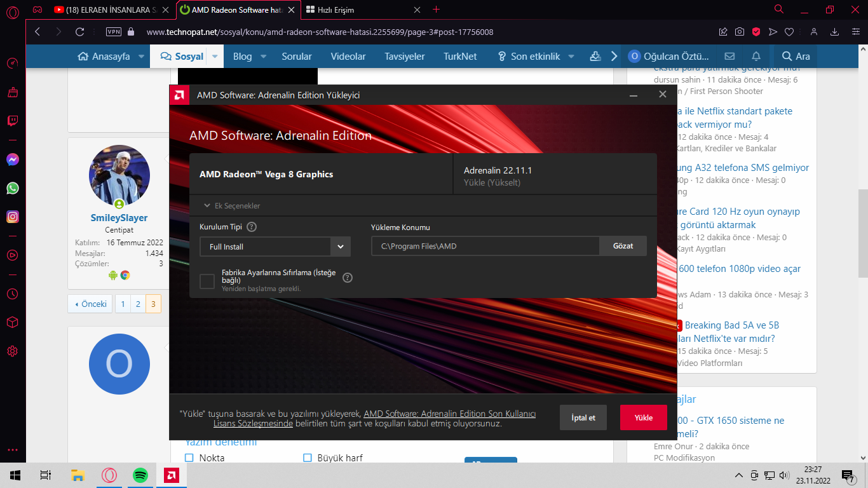Open the Spotify taskbar icon

pyautogui.click(x=140, y=475)
